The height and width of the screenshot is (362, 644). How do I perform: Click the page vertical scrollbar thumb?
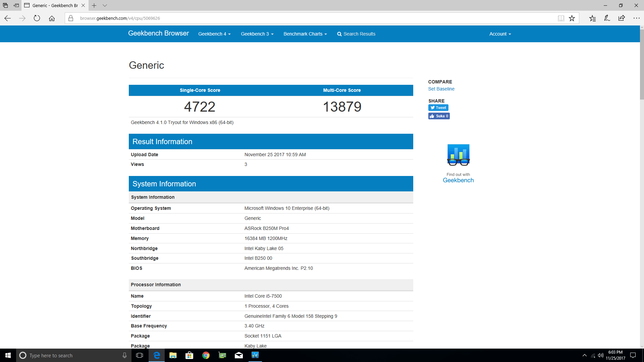[642, 64]
